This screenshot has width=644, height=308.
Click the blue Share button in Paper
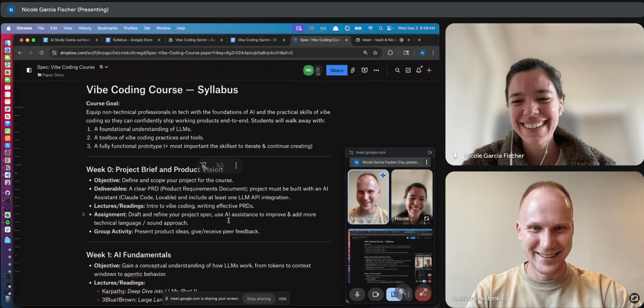pos(336,70)
